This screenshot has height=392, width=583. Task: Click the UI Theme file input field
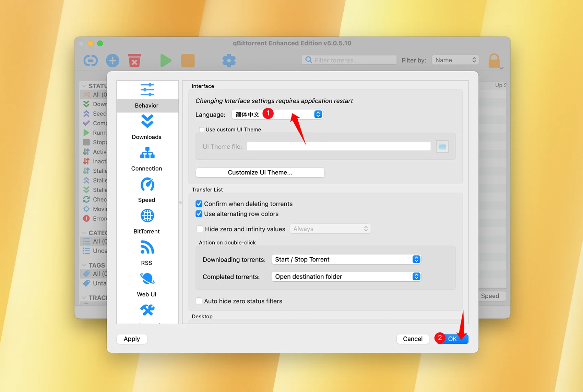click(338, 147)
